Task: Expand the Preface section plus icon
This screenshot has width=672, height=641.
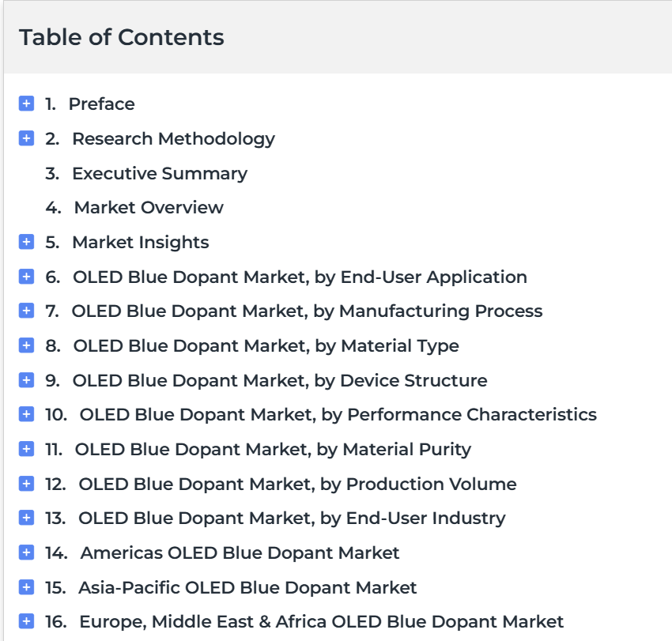Action: coord(26,104)
